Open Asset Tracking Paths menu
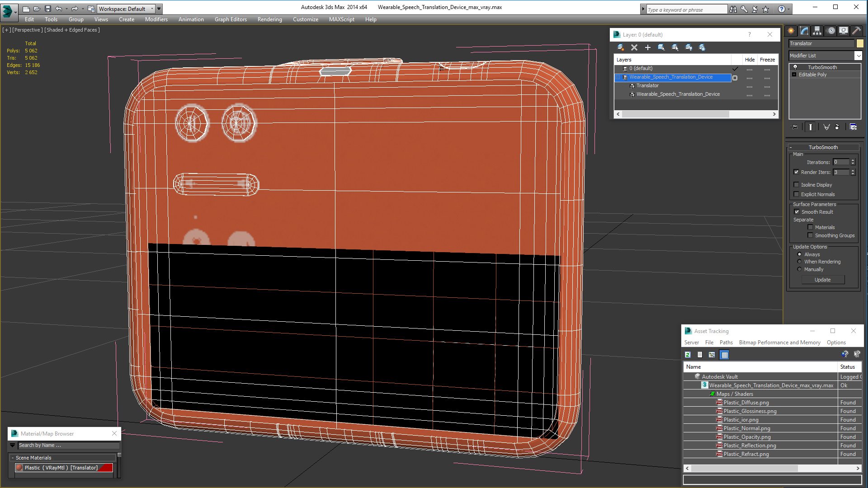 click(726, 343)
